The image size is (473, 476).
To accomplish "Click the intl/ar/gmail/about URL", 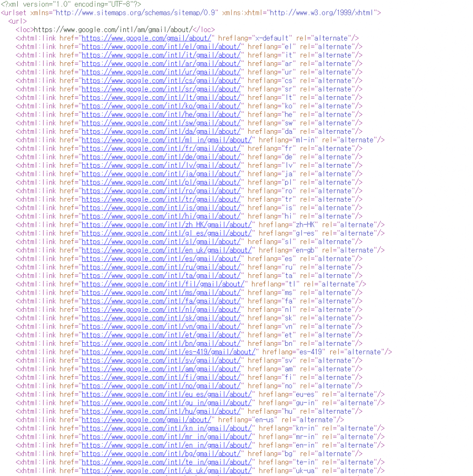I will pos(161,64).
